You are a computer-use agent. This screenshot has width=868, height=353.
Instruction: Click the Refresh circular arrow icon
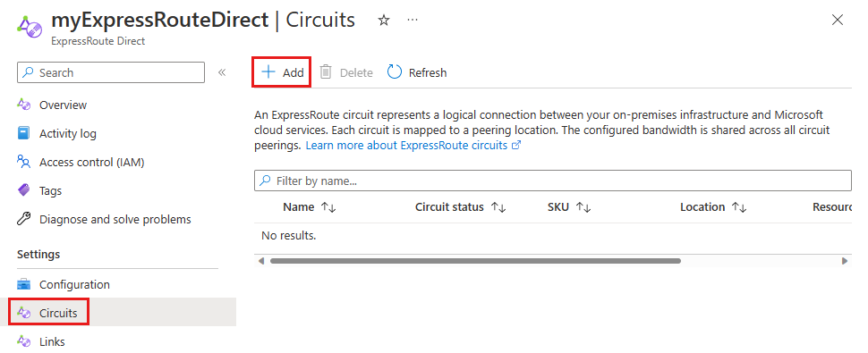coord(394,72)
